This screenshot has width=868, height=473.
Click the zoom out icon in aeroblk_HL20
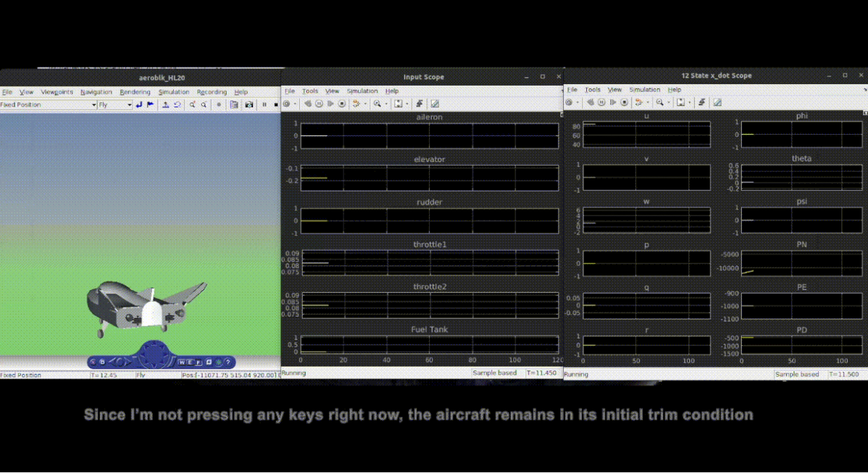204,105
